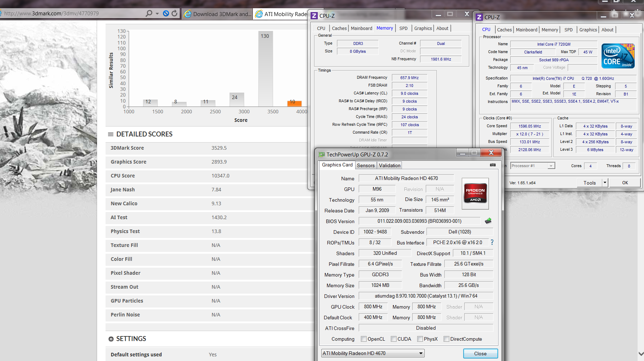644x361 pixels.
Task: Click the Intel Core i7 inside logo
Action: tap(618, 56)
